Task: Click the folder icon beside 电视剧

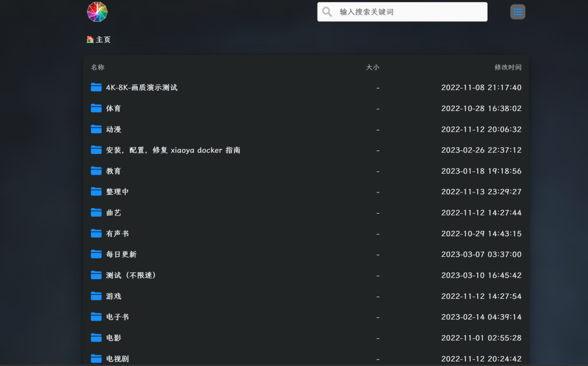Action: [96, 358]
